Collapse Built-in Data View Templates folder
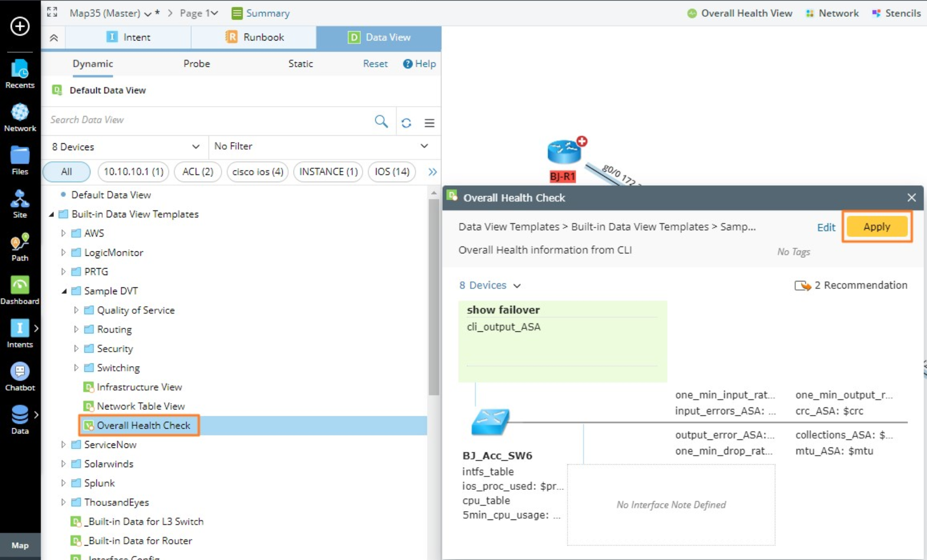927x560 pixels. tap(51, 214)
